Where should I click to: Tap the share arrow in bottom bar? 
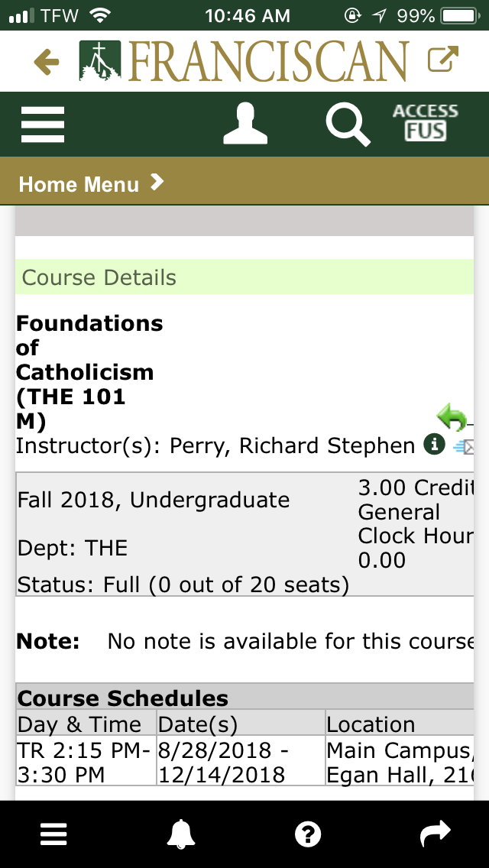pyautogui.click(x=436, y=834)
